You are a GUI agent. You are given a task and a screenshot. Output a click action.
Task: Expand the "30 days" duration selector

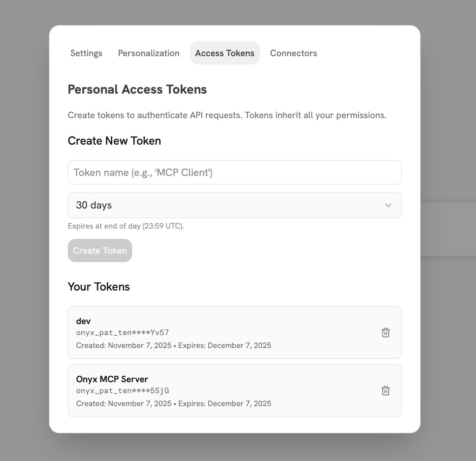point(234,205)
